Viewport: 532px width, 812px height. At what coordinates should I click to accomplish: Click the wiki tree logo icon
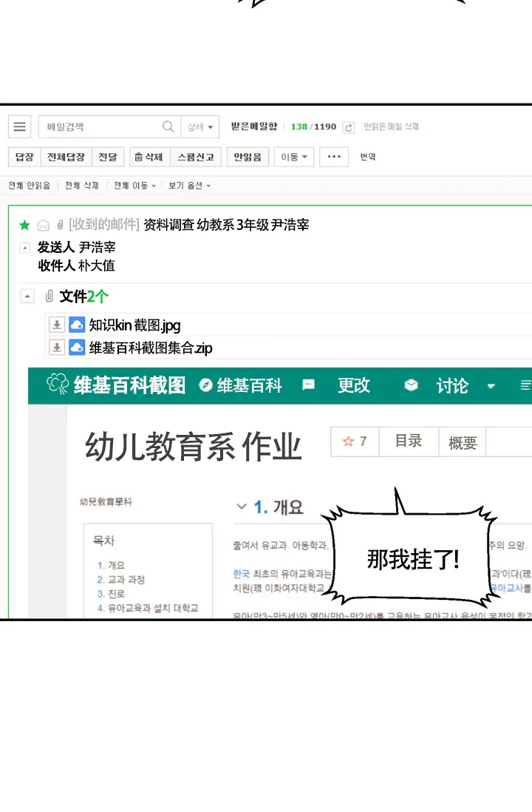58,385
